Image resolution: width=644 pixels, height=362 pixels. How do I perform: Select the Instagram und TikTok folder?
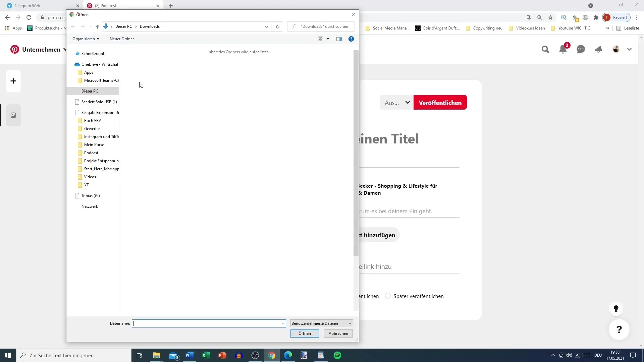(x=98, y=137)
